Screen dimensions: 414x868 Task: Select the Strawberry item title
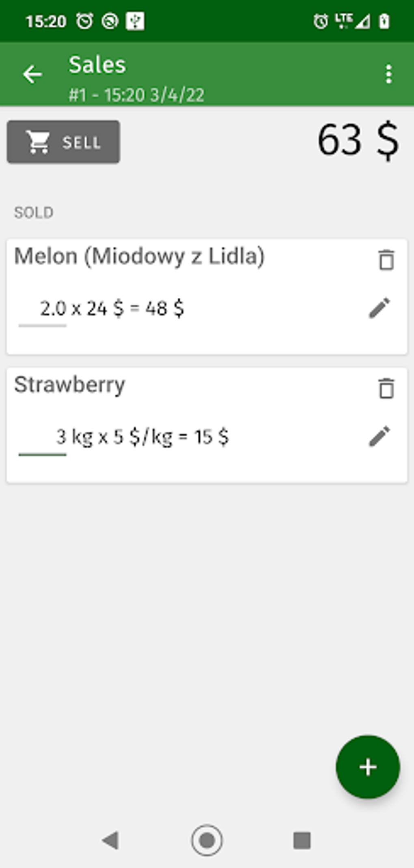70,385
